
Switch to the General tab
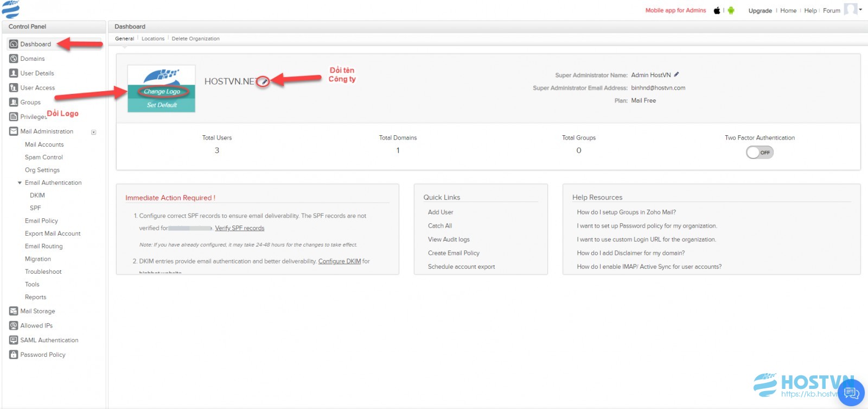[124, 39]
